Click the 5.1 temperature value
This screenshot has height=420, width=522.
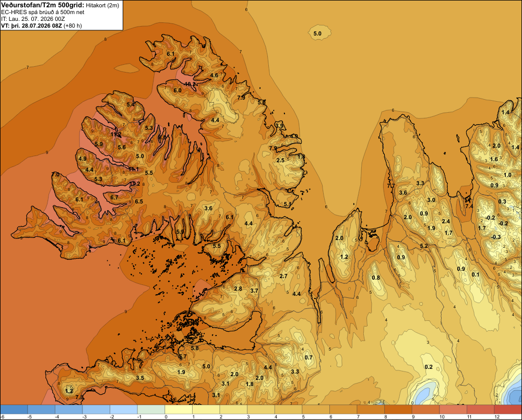(288, 204)
